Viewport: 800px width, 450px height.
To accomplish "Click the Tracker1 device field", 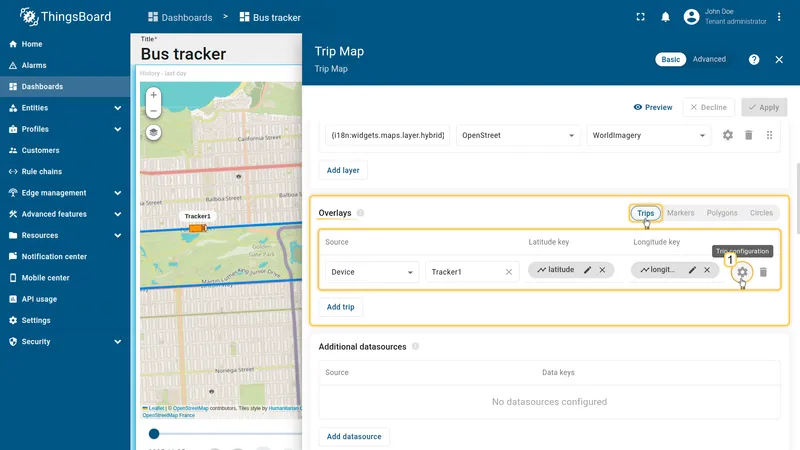I will coord(467,272).
